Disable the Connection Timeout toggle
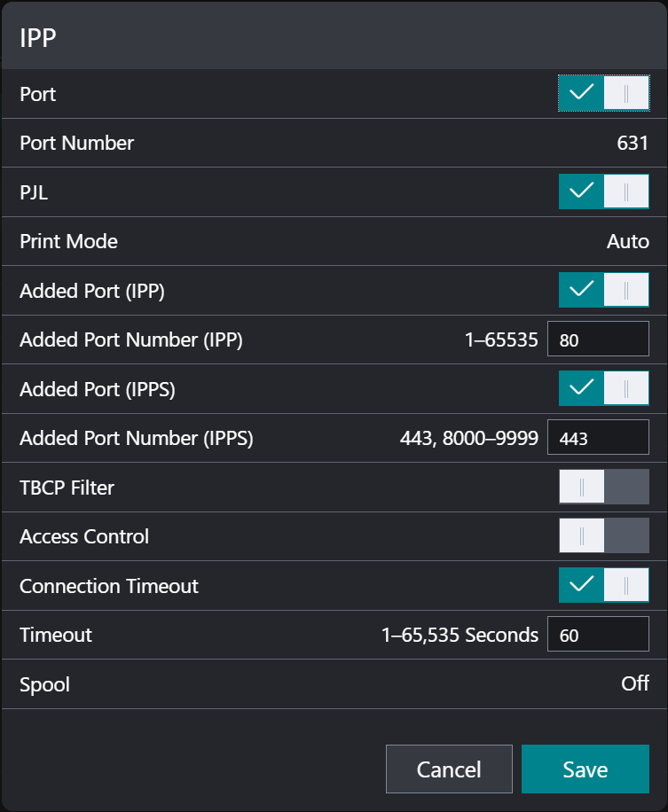This screenshot has height=812, width=668. (603, 585)
